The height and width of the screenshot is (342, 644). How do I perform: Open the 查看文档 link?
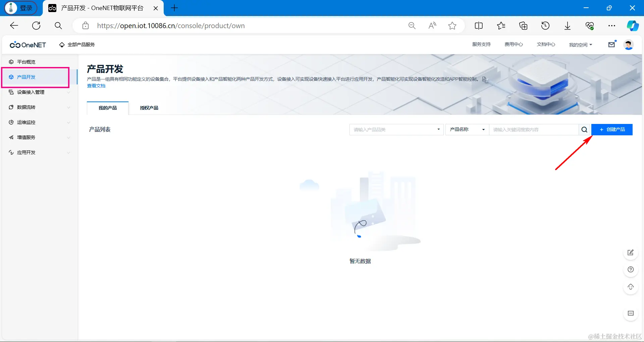tap(96, 86)
